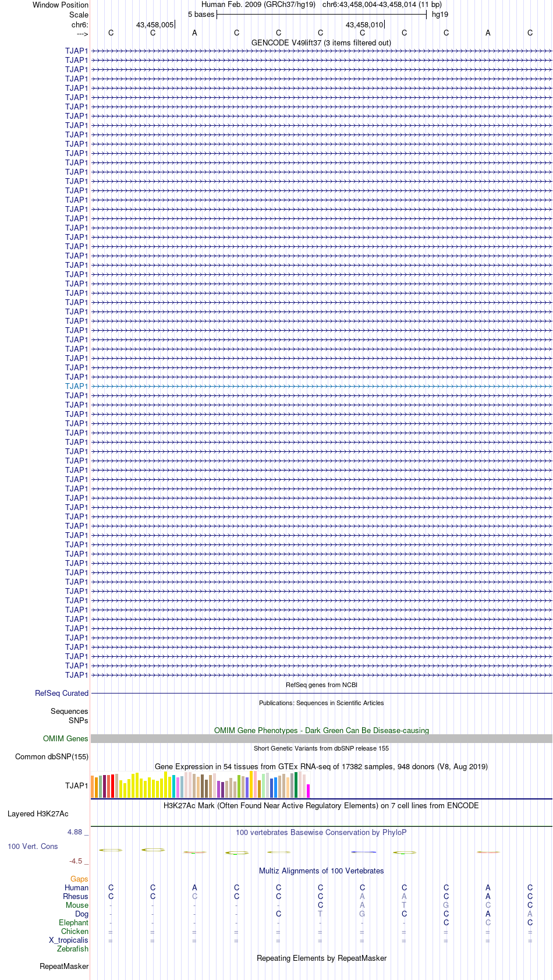
Task: Click the 5 bases scale label
Action: [201, 15]
